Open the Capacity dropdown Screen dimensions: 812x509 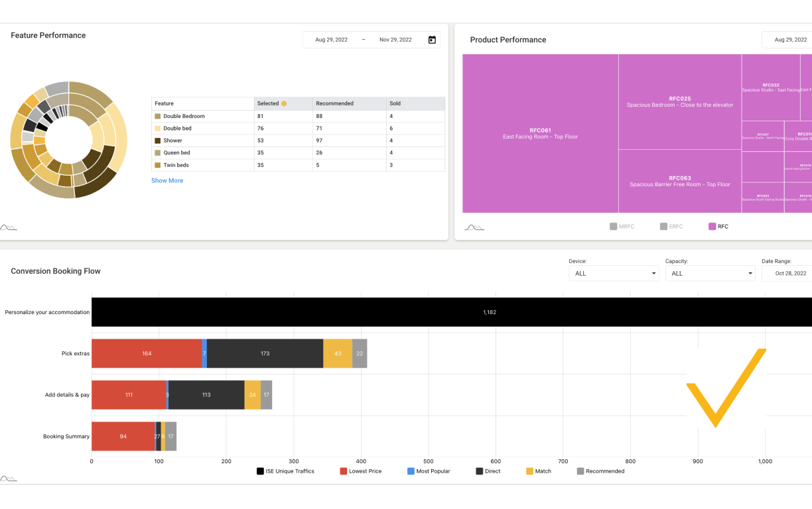point(710,273)
